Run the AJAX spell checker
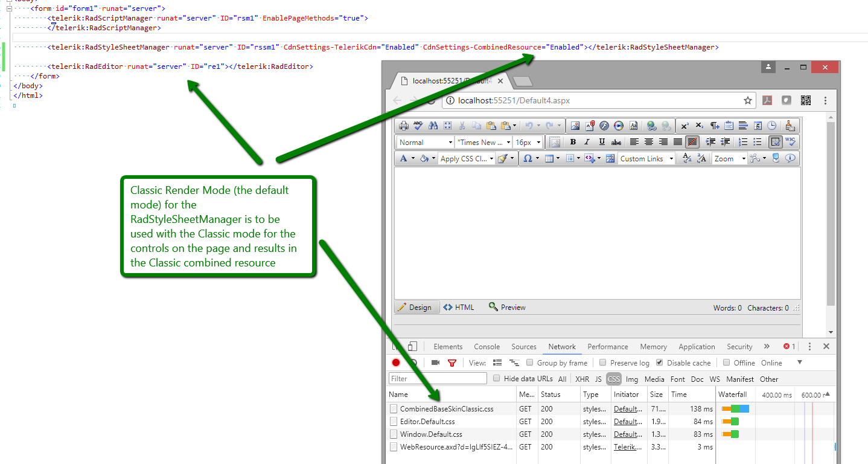 pos(418,126)
